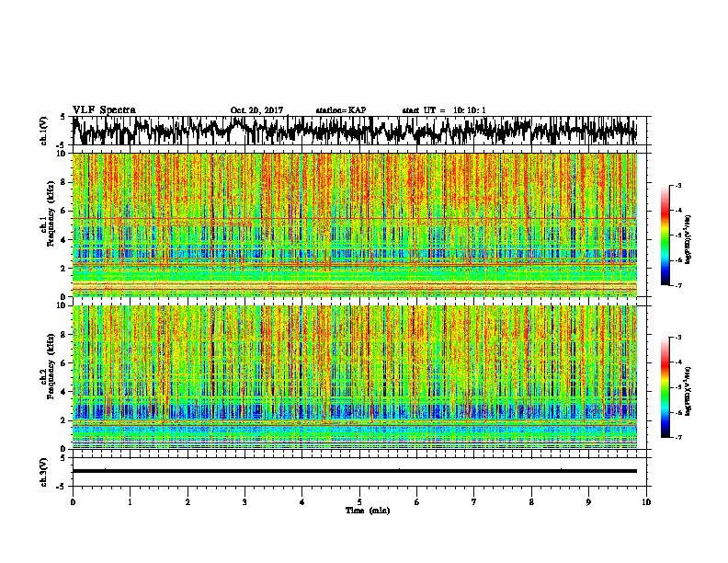
Task: Select the "start UT = 10:10:1" text
Action: point(444,110)
